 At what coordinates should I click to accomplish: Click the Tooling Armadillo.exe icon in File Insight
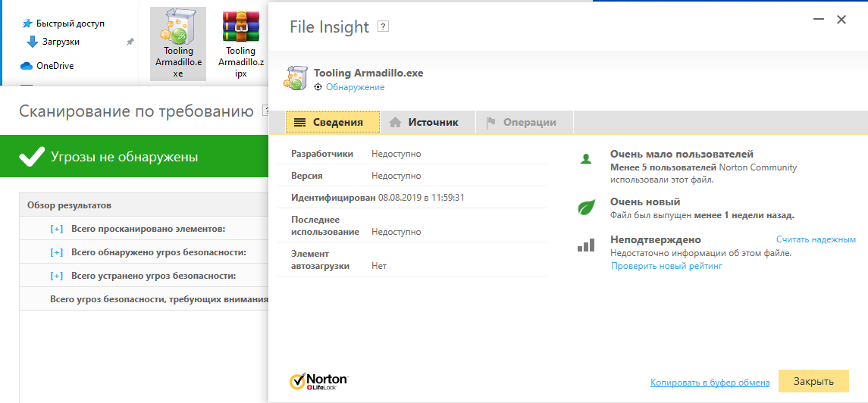pyautogui.click(x=296, y=78)
